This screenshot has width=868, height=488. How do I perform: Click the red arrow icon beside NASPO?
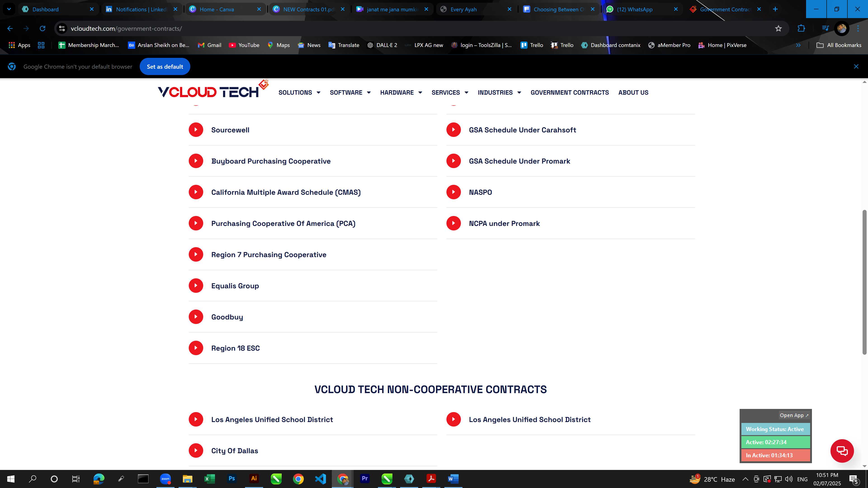pos(453,192)
